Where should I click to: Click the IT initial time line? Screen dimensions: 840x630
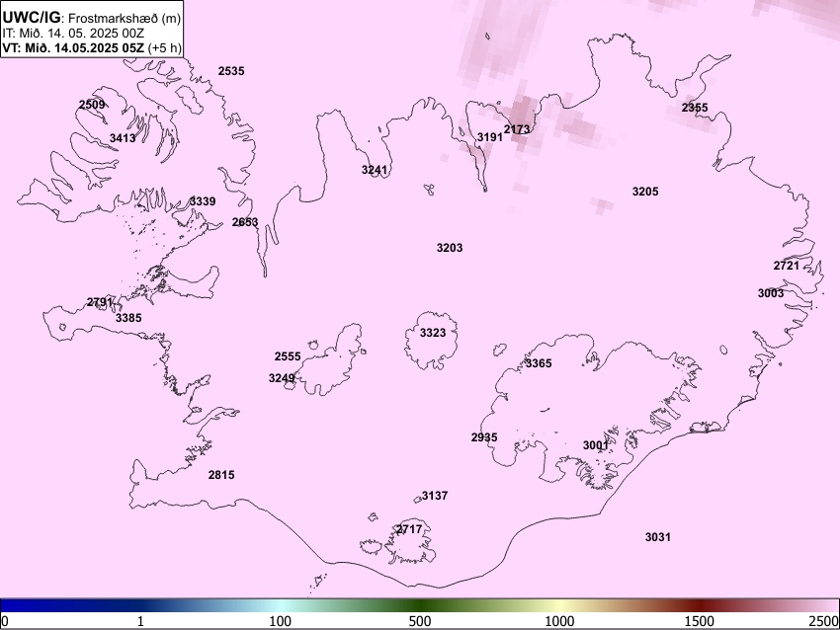(x=73, y=34)
